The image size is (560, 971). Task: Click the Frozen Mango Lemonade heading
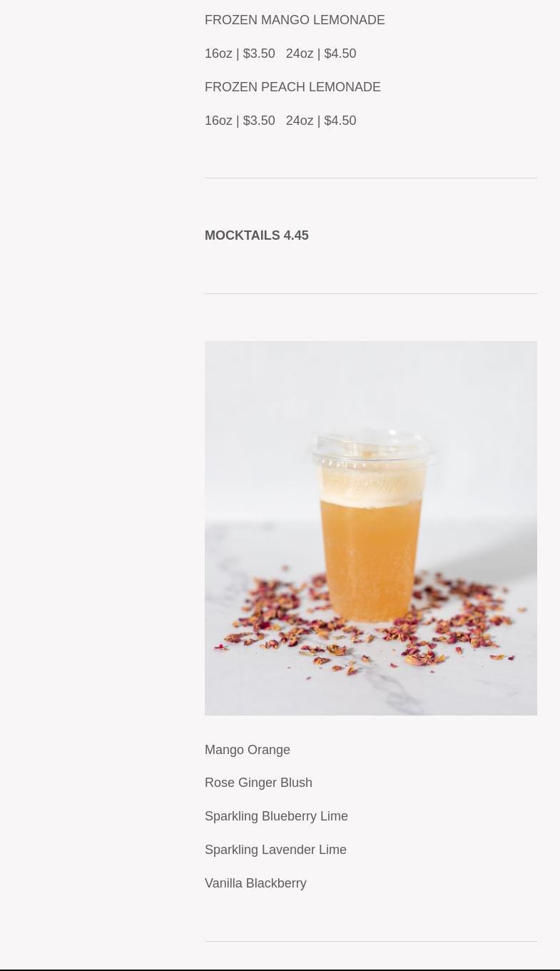pyautogui.click(x=295, y=20)
